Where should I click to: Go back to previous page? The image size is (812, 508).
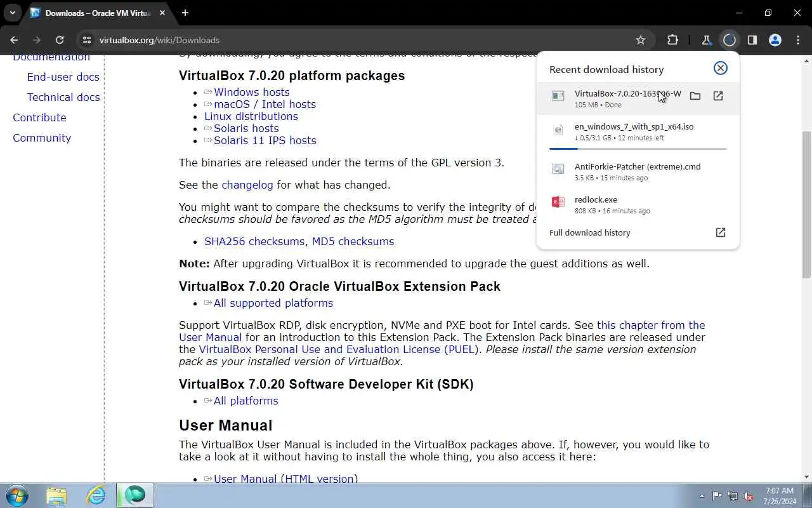click(14, 40)
